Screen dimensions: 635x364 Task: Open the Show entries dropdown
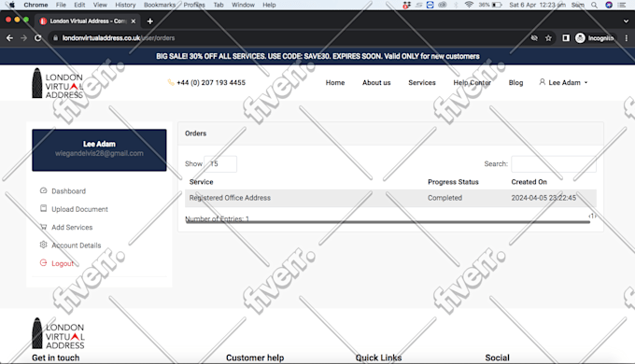click(220, 164)
